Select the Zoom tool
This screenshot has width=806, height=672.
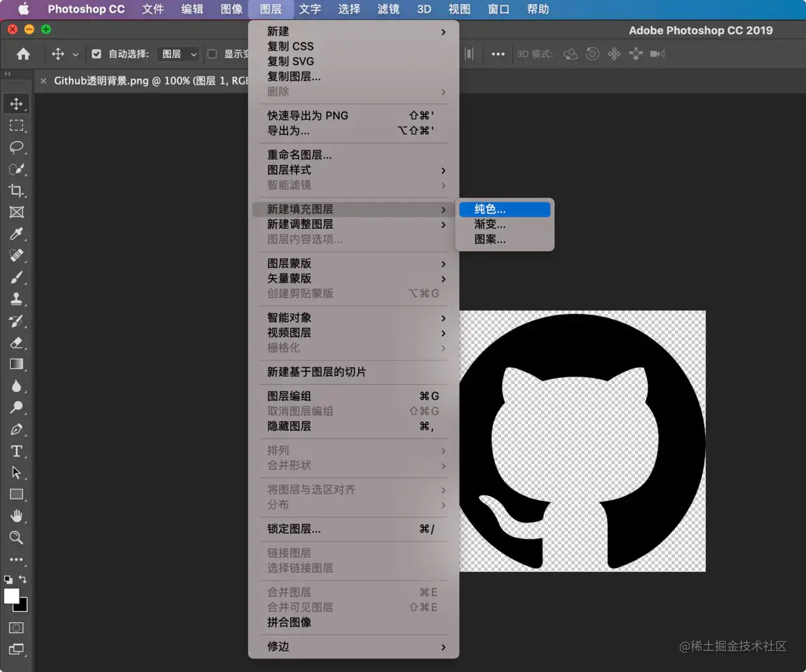(x=17, y=537)
